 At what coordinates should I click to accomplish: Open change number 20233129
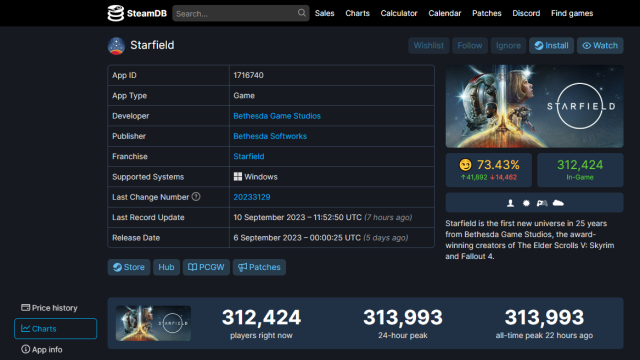click(251, 197)
